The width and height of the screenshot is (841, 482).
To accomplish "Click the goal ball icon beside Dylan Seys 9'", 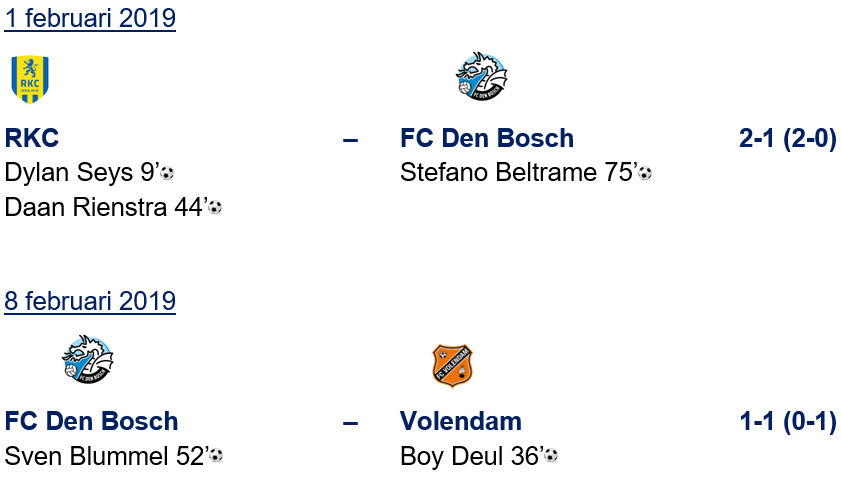I will click(x=167, y=173).
